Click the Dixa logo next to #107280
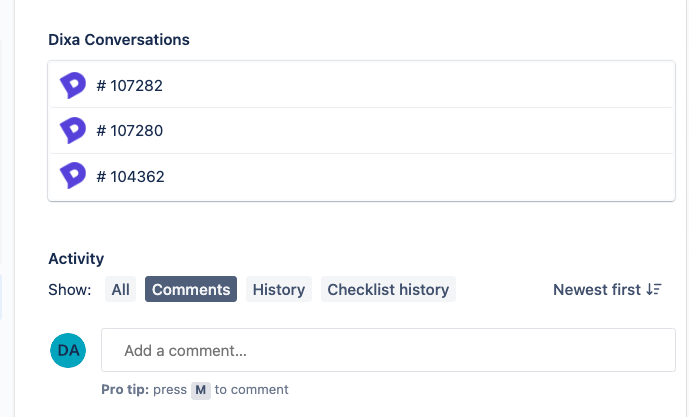 [x=73, y=131]
